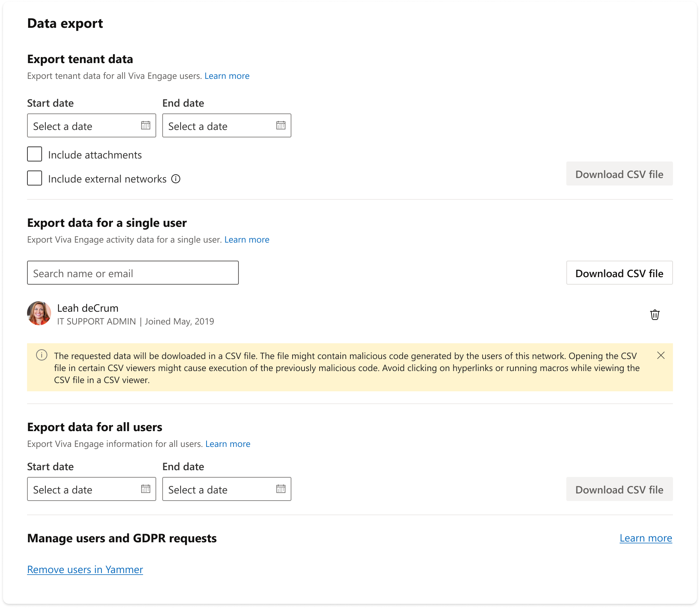
Task: Focus the Search name or email field
Action: [x=133, y=273]
